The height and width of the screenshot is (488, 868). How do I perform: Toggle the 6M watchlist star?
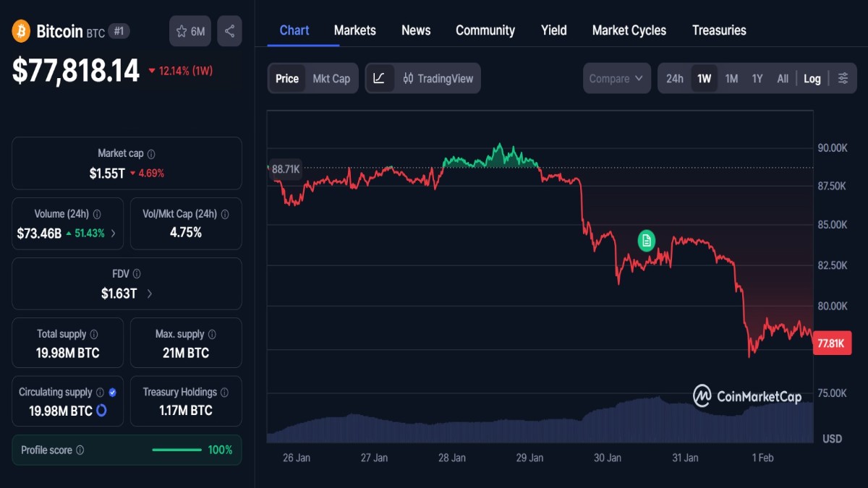190,30
